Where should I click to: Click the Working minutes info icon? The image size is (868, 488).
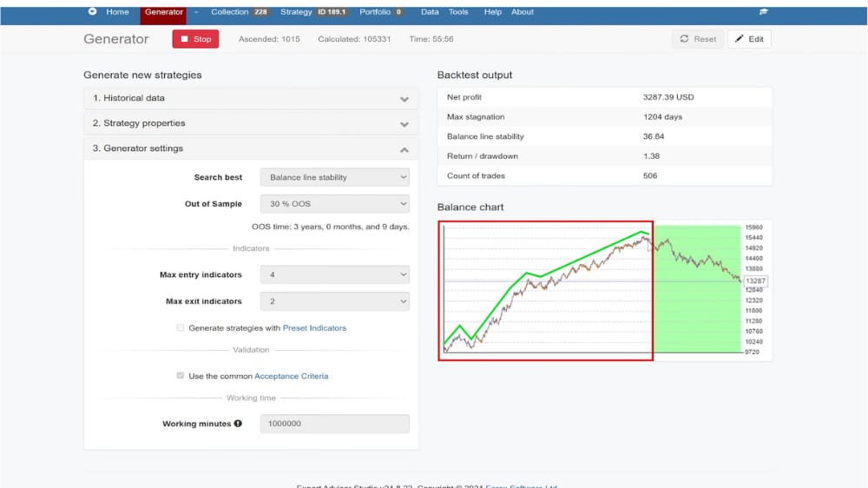click(x=238, y=424)
